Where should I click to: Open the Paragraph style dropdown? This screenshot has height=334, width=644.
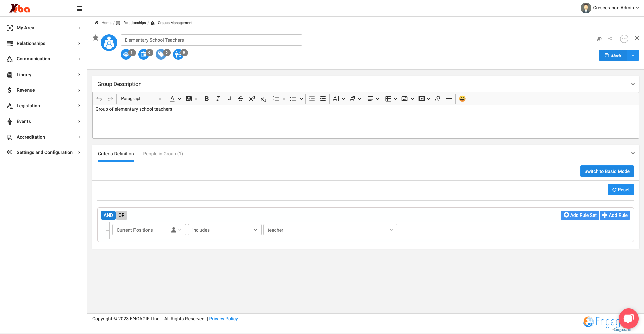point(141,99)
